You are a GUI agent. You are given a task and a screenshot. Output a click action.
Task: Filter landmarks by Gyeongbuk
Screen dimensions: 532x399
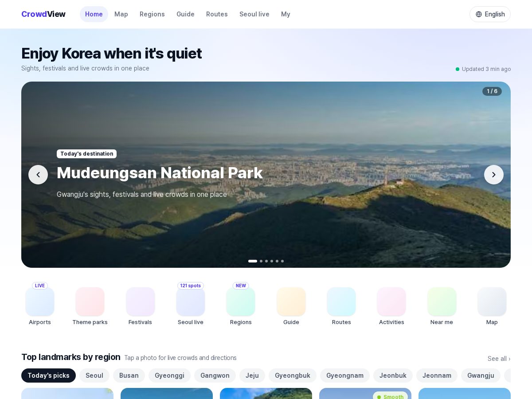point(293,376)
